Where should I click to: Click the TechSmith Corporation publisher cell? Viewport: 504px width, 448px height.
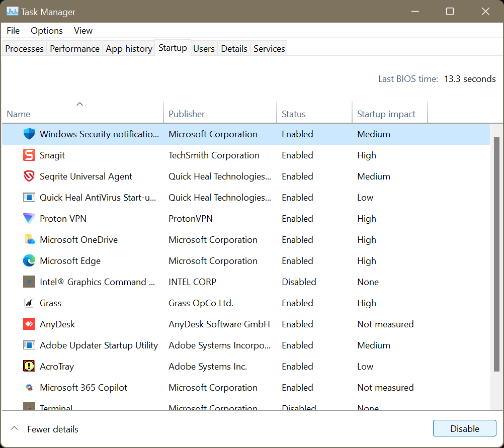coord(214,155)
